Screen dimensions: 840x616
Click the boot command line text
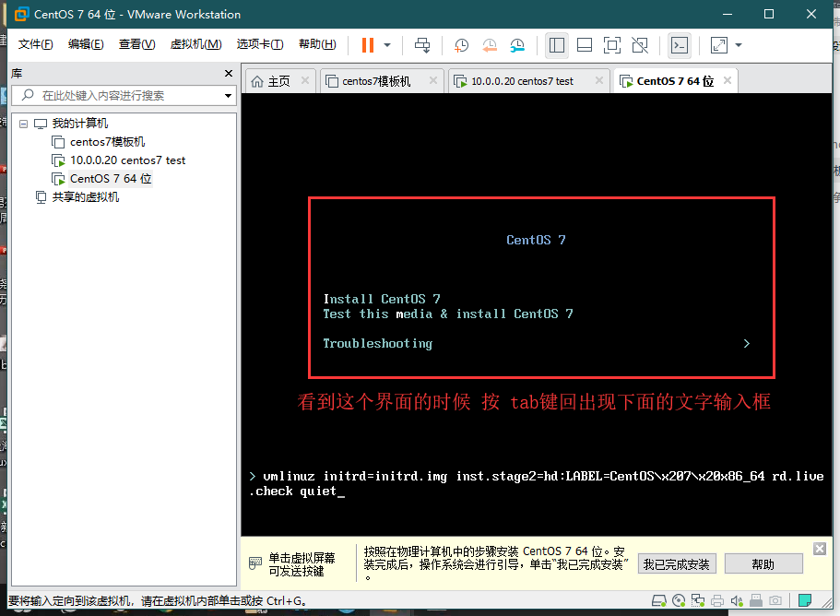[536, 484]
